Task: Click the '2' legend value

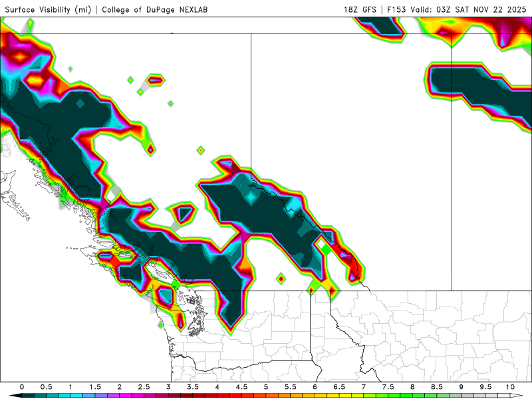Action: pos(120,387)
